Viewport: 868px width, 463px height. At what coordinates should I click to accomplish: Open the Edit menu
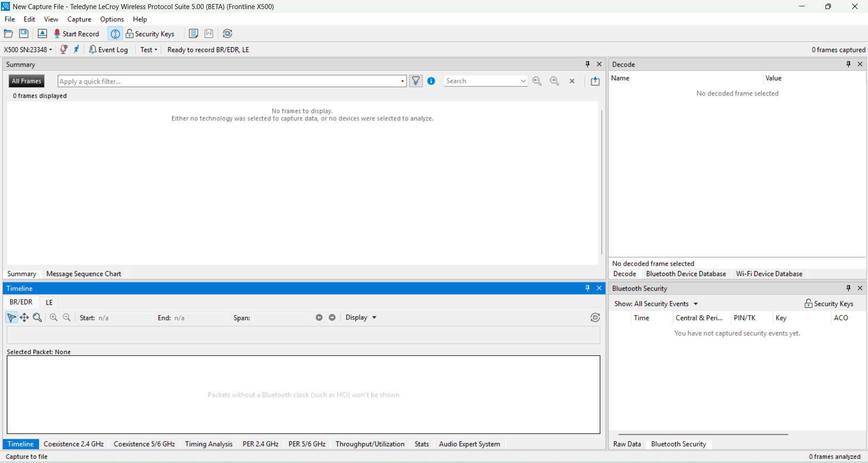pyautogui.click(x=29, y=19)
